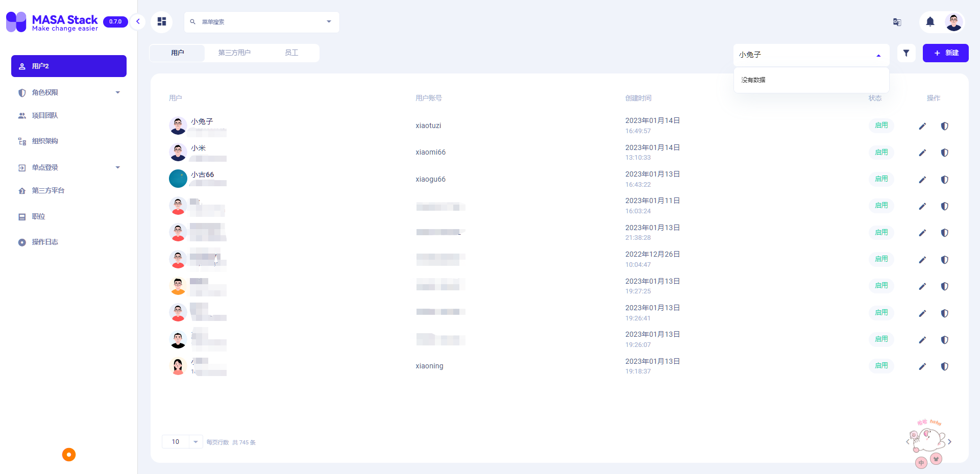980x474 pixels.
Task: Open the rows per page dropdown
Action: pyautogui.click(x=182, y=441)
